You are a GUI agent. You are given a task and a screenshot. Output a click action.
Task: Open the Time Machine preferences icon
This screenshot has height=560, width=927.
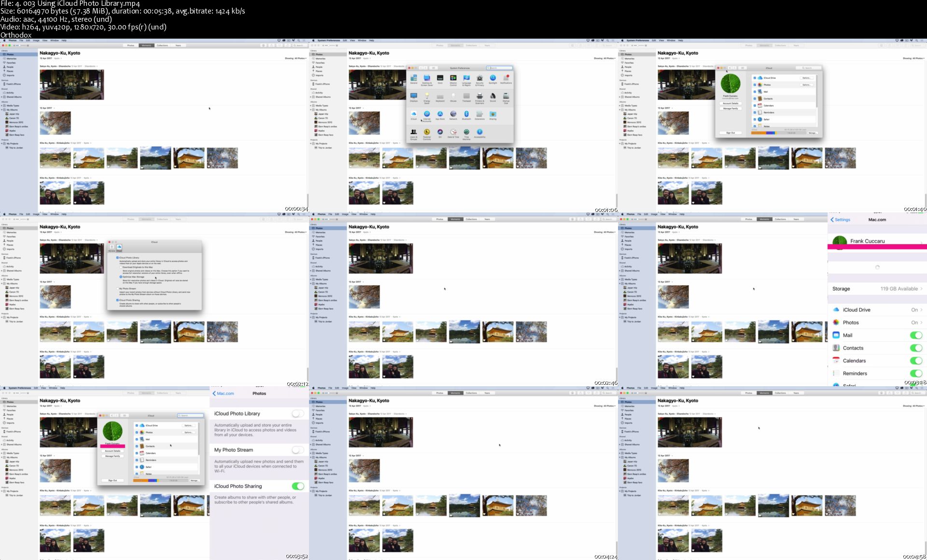[x=466, y=133]
